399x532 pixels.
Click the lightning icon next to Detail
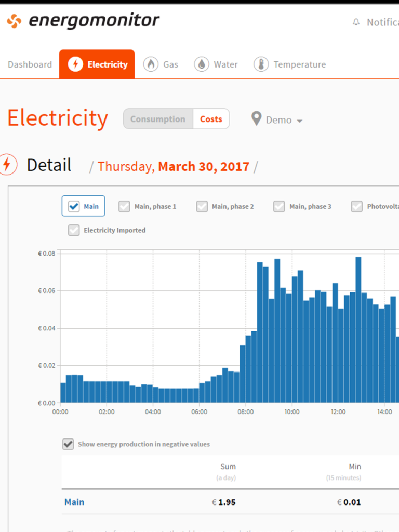tap(7, 165)
